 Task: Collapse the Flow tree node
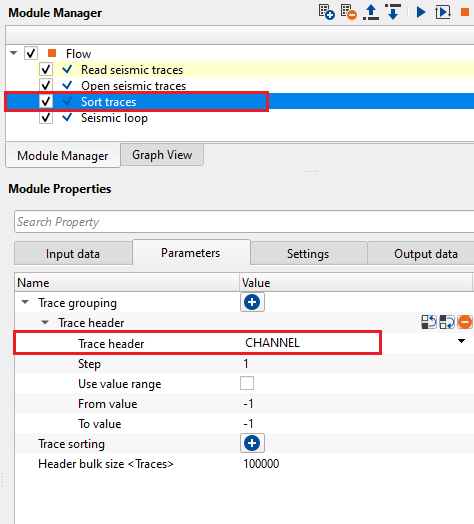coord(14,53)
